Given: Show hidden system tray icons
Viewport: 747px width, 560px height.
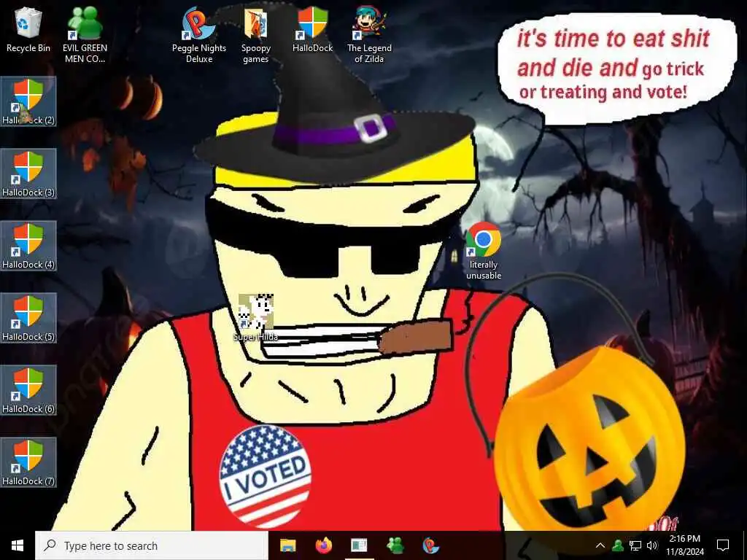Looking at the screenshot, I should [x=600, y=545].
